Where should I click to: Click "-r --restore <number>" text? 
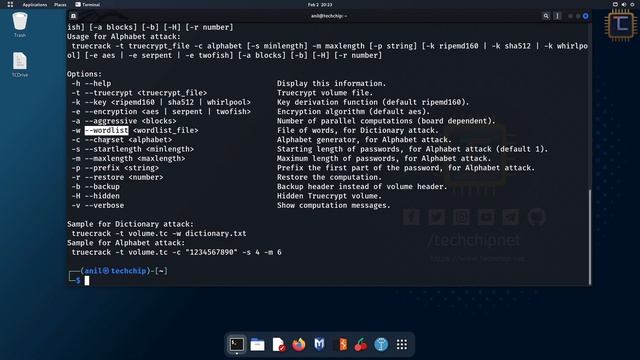pos(118,177)
